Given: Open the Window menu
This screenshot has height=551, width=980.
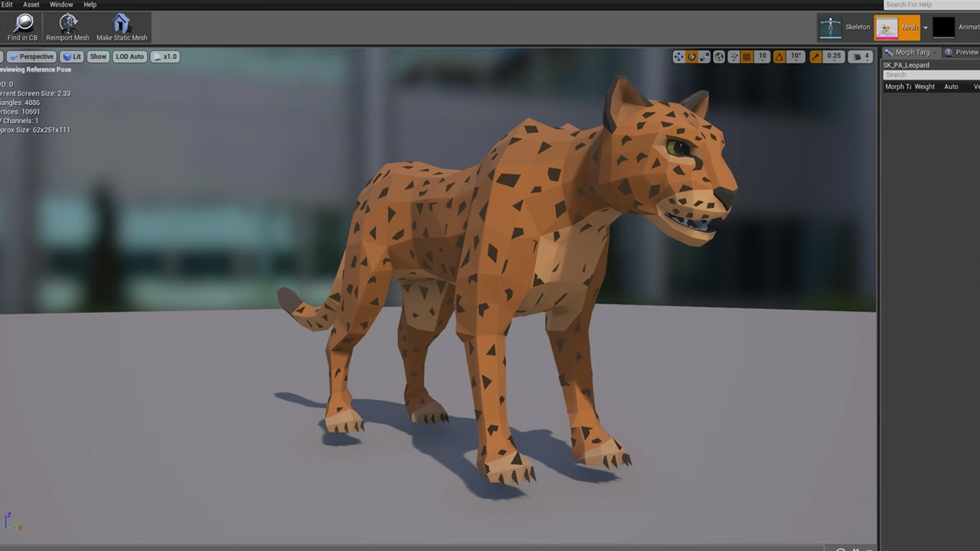Looking at the screenshot, I should click(61, 5).
